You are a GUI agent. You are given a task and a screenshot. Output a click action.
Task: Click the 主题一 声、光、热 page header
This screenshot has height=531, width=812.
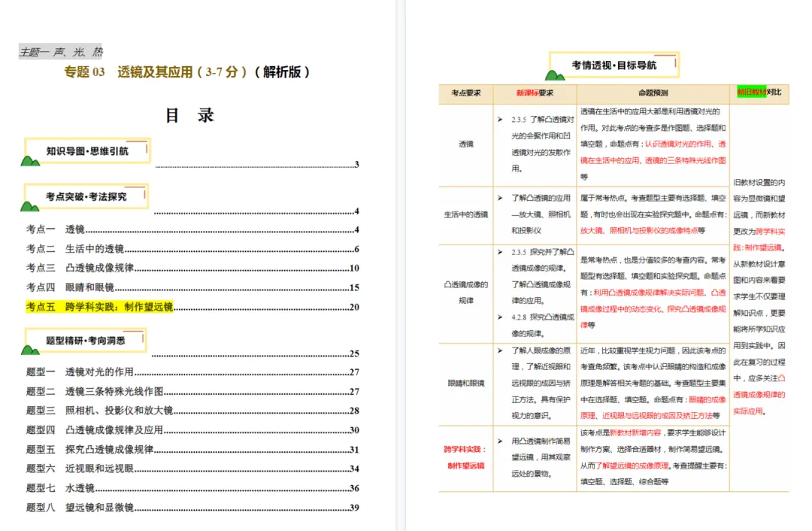click(x=62, y=50)
